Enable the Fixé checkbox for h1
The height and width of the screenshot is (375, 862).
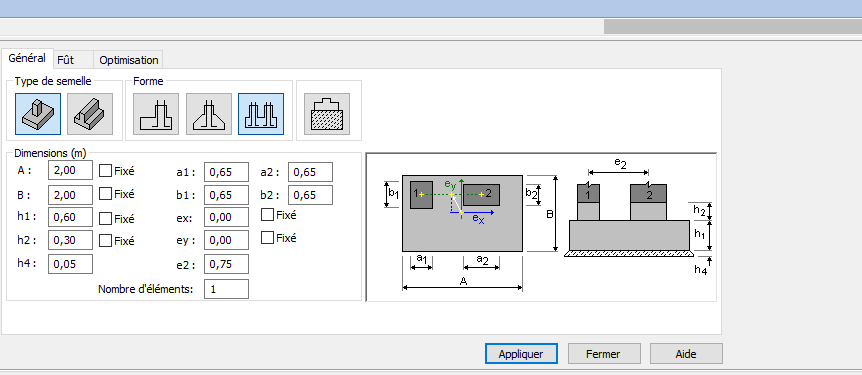pos(106,218)
